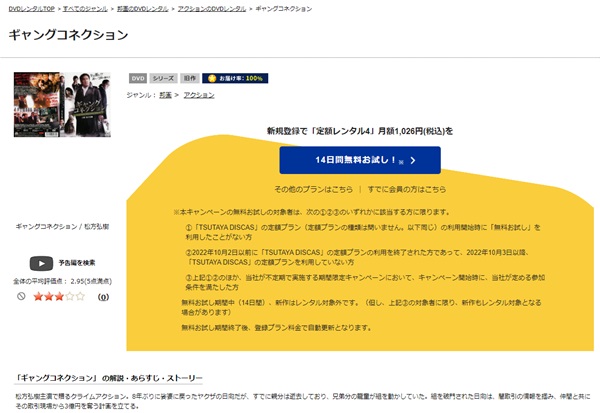Open the 邦画のDVDレンタル breadcrumb link
This screenshot has width=600, height=413.
click(142, 8)
